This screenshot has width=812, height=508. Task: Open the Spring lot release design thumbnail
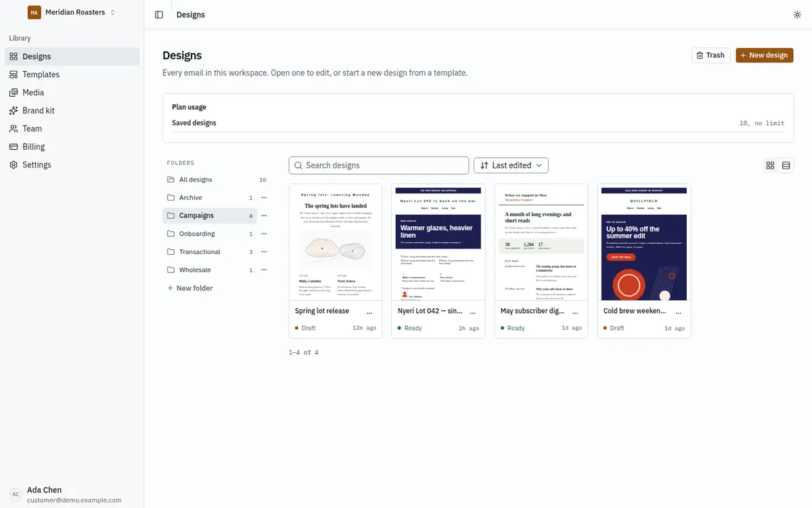tap(336, 242)
